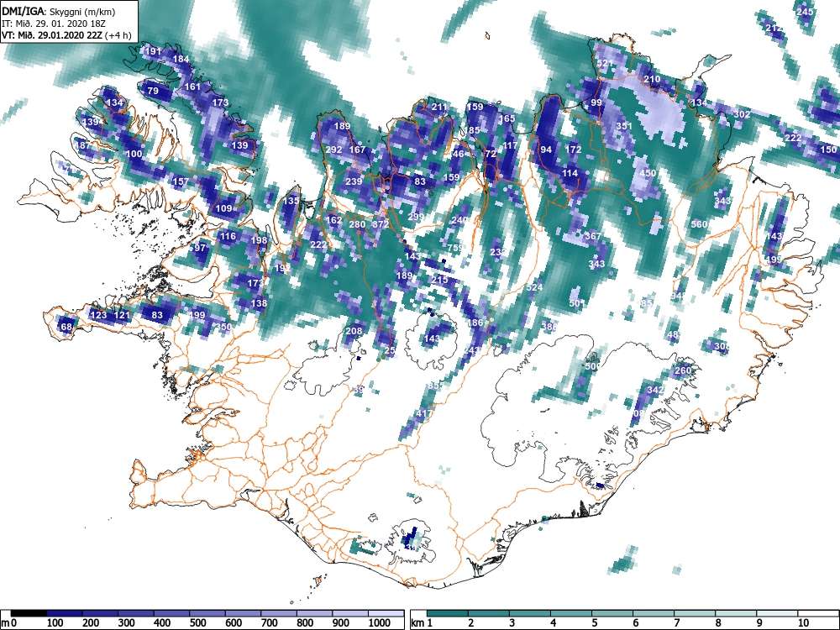Click the 7–8 km legend swatch
840x630 pixels.
click(695, 613)
